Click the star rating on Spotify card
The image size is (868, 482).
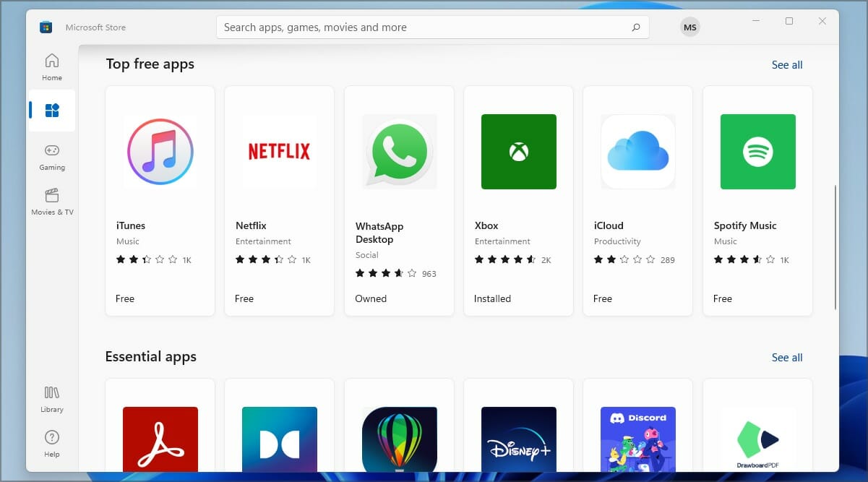click(x=744, y=259)
